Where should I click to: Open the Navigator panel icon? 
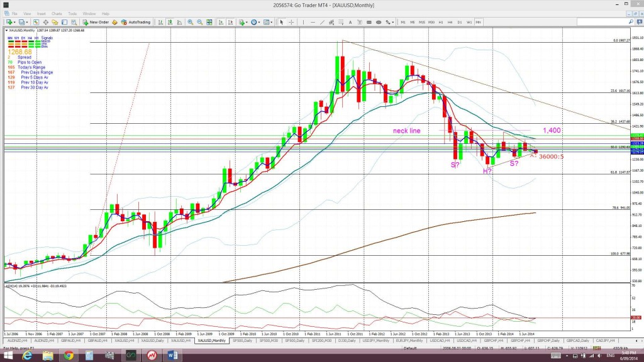point(56,22)
